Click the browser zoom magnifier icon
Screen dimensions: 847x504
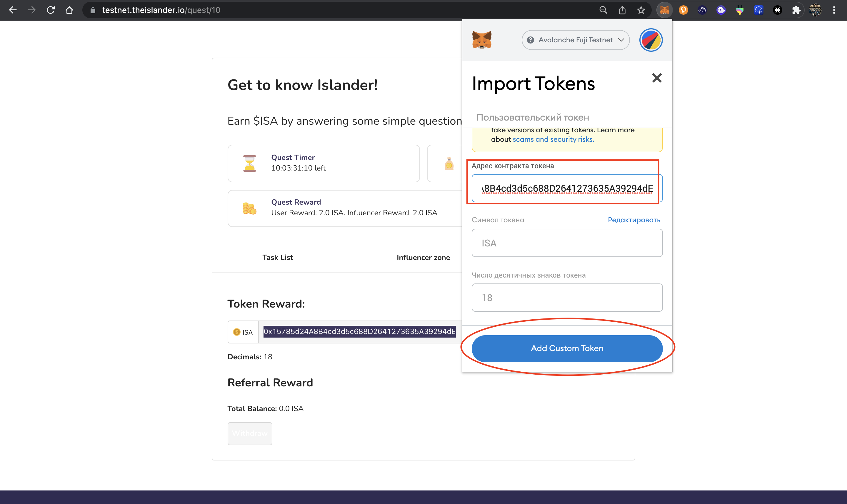(x=603, y=10)
